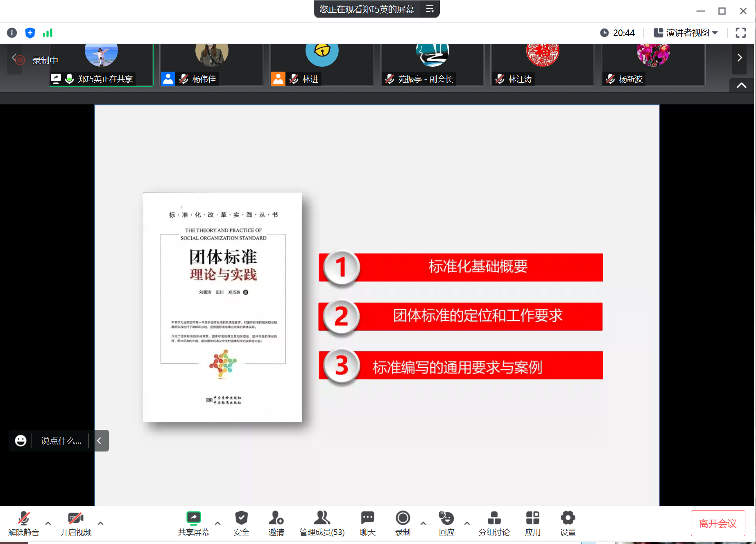Turn on camera with 开启视频
Screen dimensions: 756x544
pos(76,524)
